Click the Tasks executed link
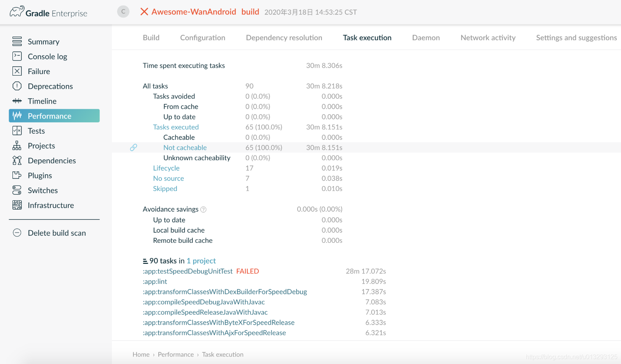Screen dimensions: 621x364 coord(176,127)
